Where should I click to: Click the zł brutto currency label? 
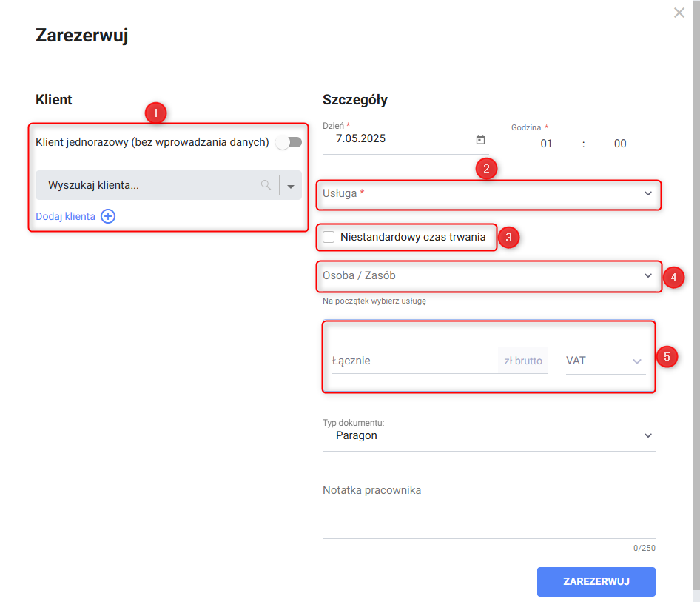point(523,361)
